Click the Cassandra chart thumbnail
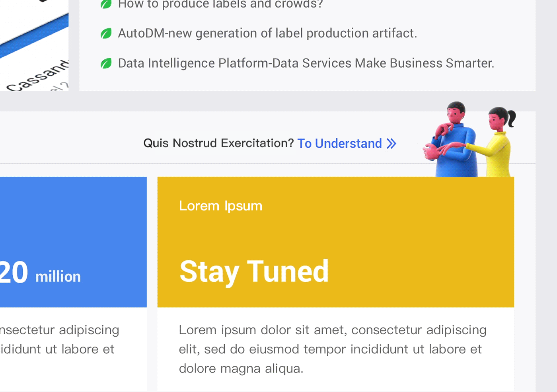The height and width of the screenshot is (392, 557). 34,45
